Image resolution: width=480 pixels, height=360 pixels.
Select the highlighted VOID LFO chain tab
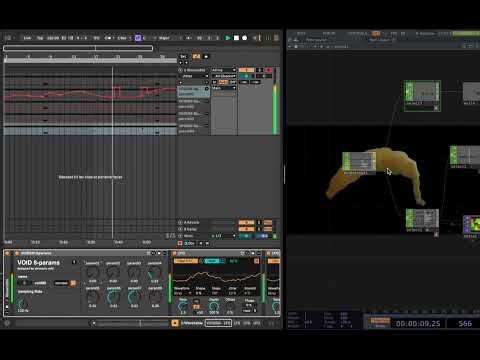coord(218,323)
